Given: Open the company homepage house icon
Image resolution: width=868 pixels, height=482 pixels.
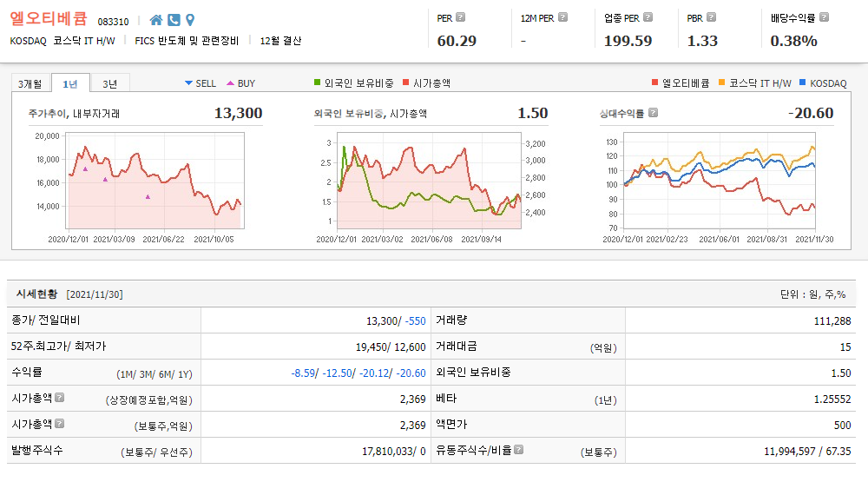Looking at the screenshot, I should point(156,21).
